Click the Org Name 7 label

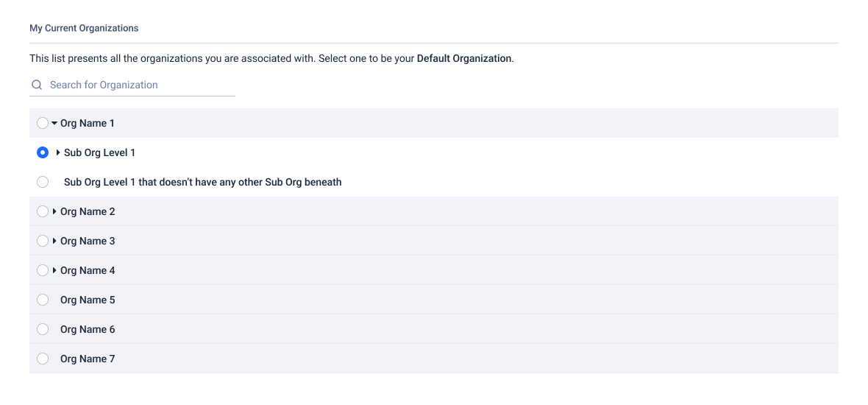point(88,359)
